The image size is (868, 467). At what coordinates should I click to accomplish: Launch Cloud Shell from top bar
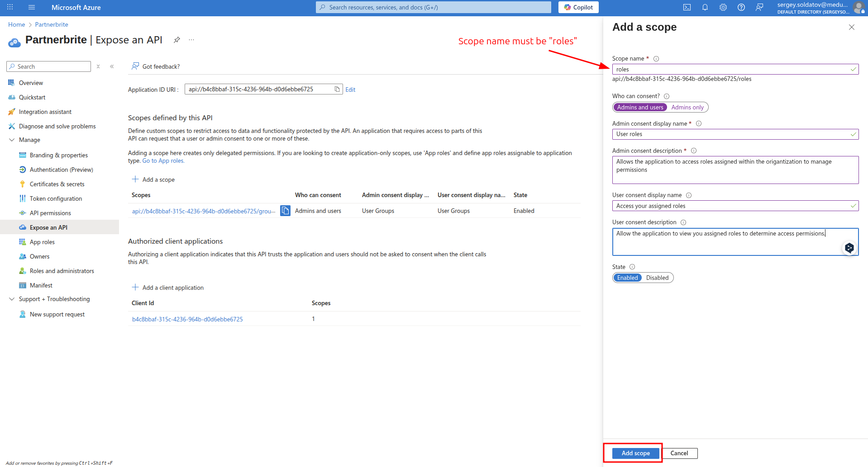pyautogui.click(x=687, y=7)
